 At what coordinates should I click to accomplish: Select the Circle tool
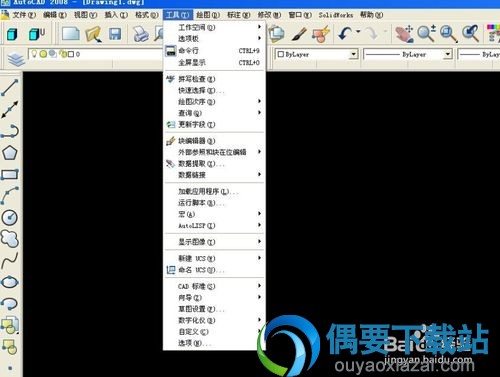point(10,217)
